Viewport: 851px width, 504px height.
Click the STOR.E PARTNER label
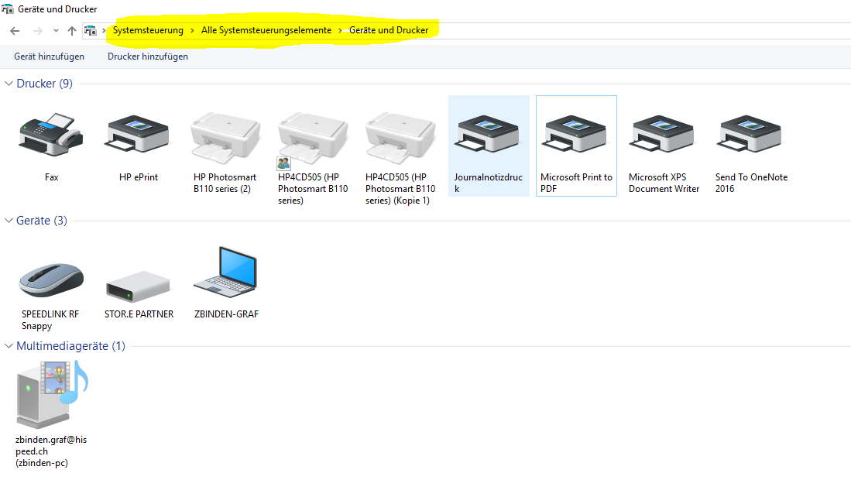pyautogui.click(x=139, y=314)
